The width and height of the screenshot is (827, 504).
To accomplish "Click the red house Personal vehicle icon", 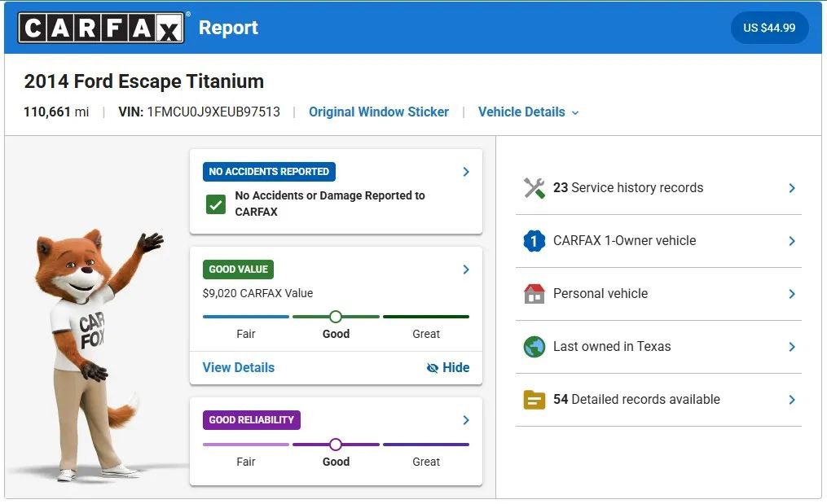I will coord(534,293).
